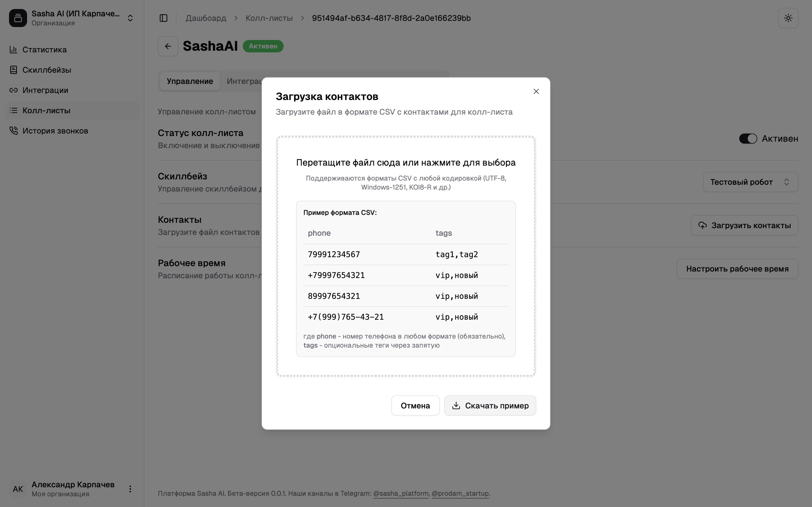This screenshot has height=507, width=812.
Task: Expand the organization switcher
Action: pyautogui.click(x=130, y=18)
